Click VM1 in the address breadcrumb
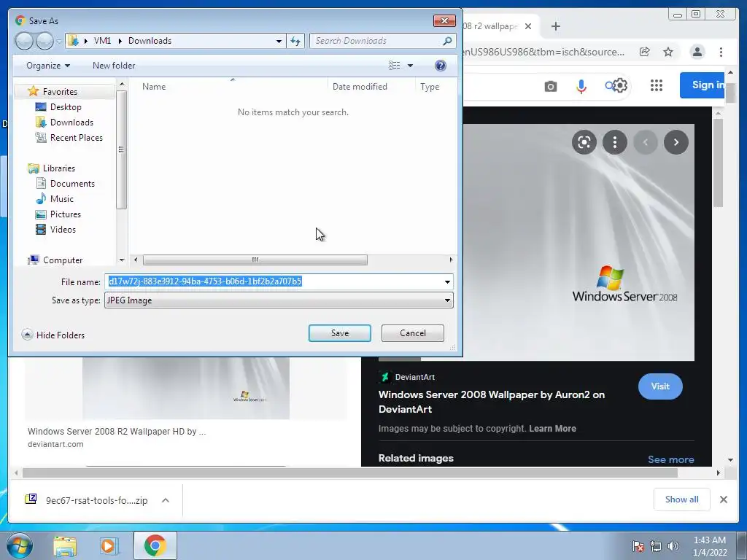This screenshot has height=560, width=747. click(x=102, y=41)
